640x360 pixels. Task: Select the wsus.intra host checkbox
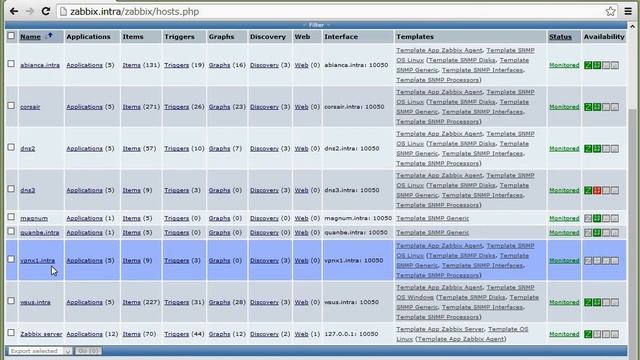click(x=11, y=301)
